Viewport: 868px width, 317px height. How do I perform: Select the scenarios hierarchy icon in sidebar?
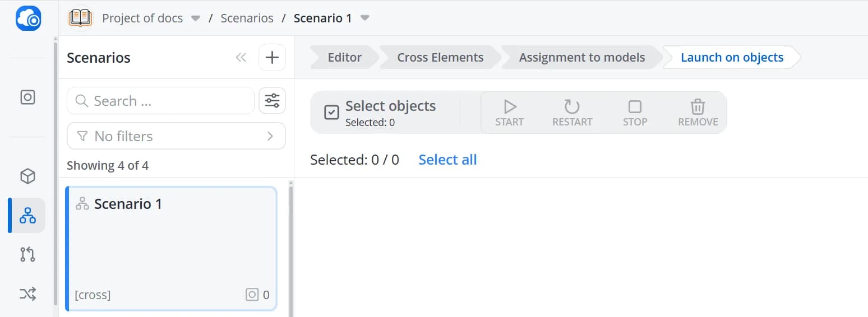click(x=27, y=215)
